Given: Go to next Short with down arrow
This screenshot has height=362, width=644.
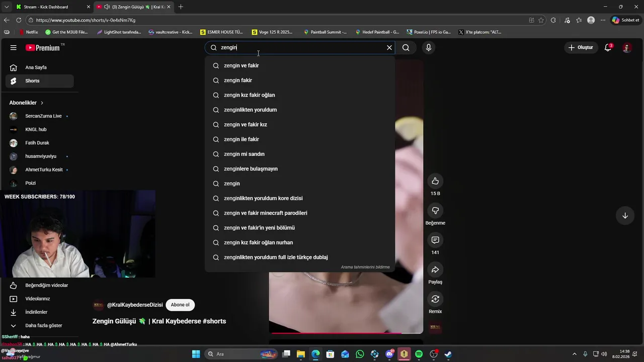Looking at the screenshot, I should (x=625, y=216).
